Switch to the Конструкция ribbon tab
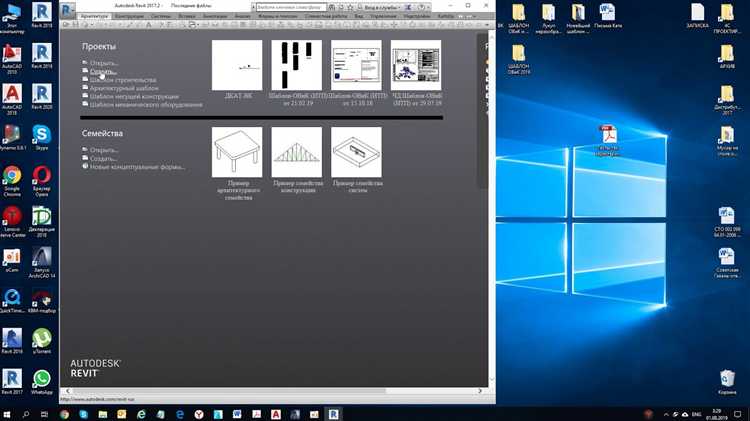 tap(129, 16)
